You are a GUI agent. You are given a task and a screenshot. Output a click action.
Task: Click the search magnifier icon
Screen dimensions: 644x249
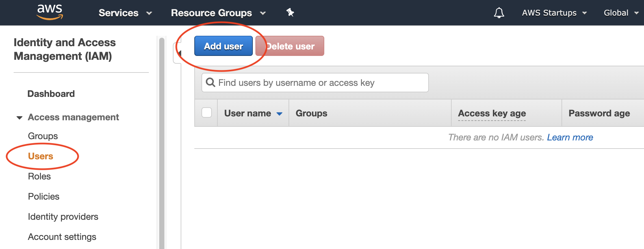click(x=211, y=83)
